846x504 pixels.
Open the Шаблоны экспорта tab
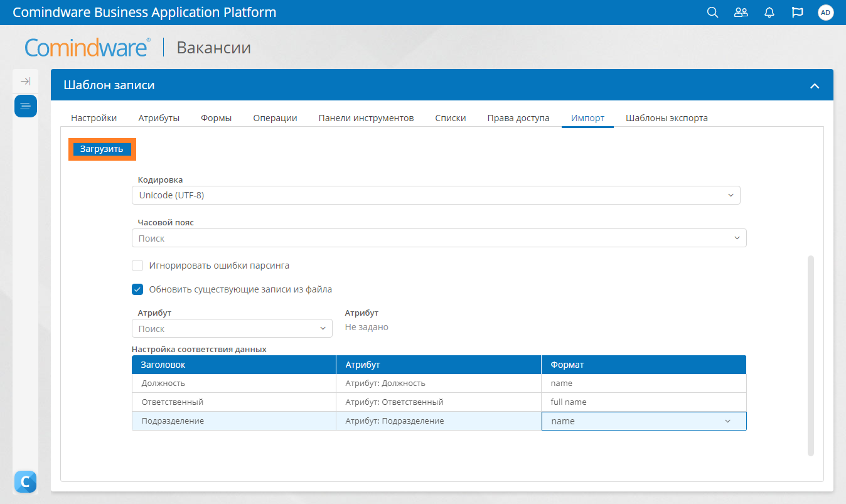pyautogui.click(x=667, y=118)
